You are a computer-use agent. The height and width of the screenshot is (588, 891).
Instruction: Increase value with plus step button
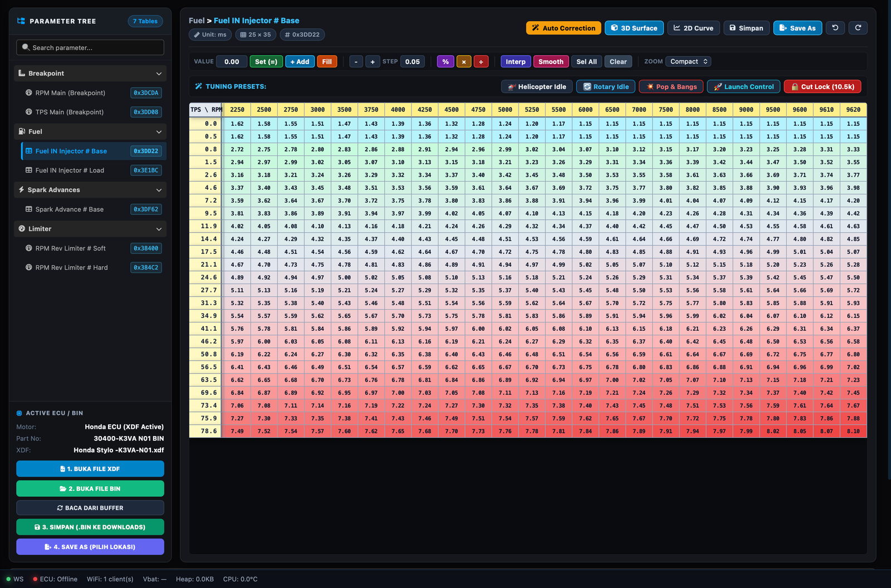(373, 62)
